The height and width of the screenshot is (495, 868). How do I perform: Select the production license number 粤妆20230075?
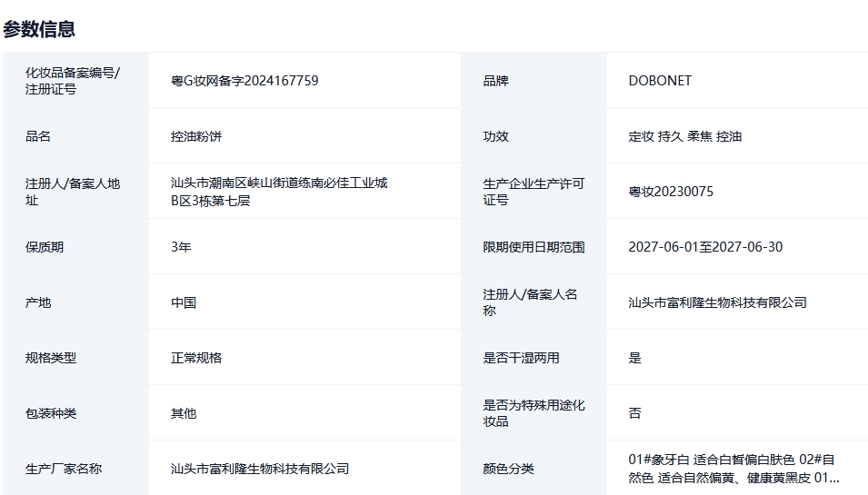pyautogui.click(x=671, y=192)
